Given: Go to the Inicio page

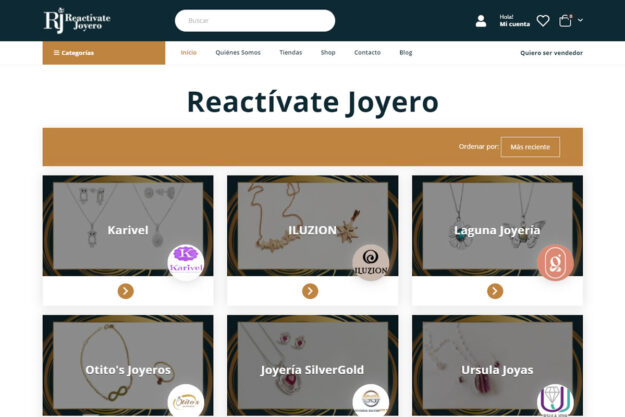Looking at the screenshot, I should click(188, 52).
